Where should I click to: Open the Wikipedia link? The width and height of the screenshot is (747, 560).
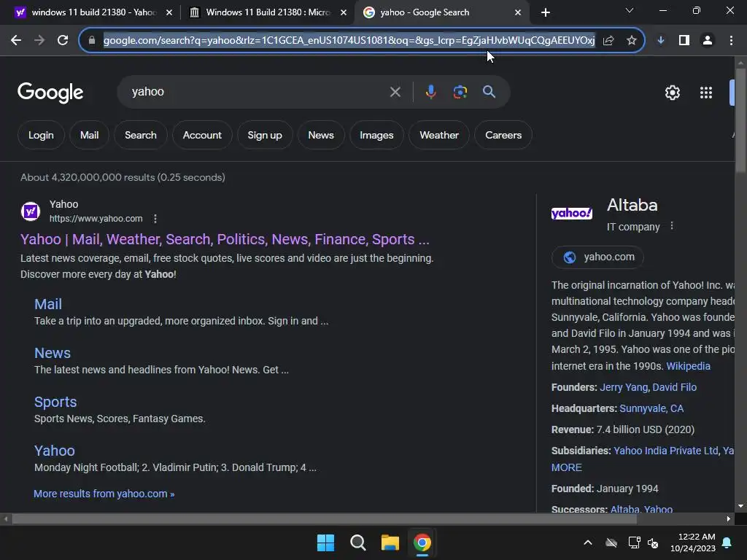click(x=688, y=366)
